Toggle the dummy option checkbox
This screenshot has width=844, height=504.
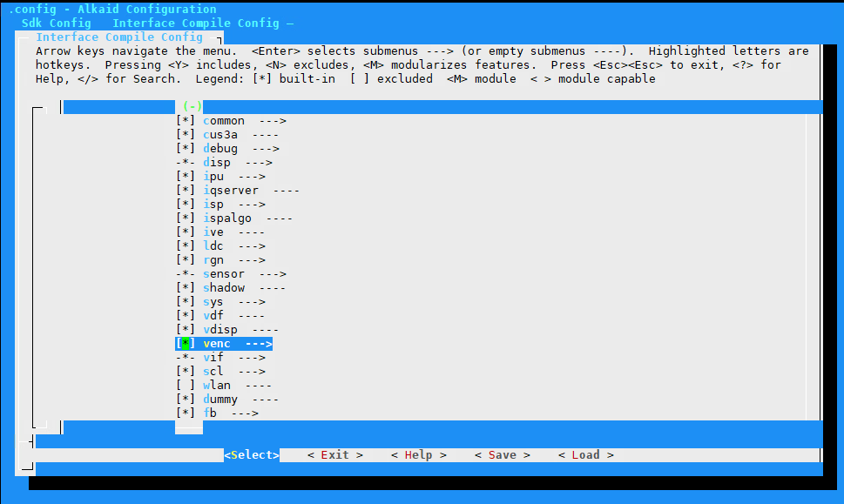point(186,400)
